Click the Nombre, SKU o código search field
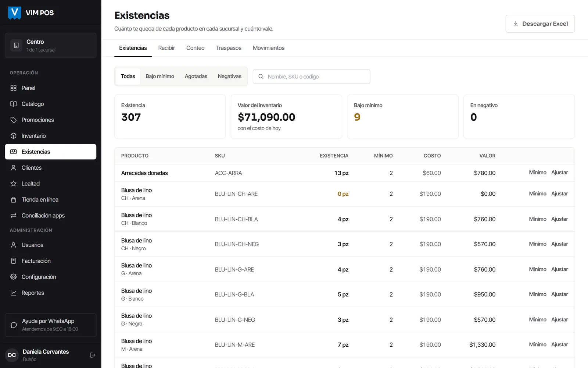 [x=311, y=77]
